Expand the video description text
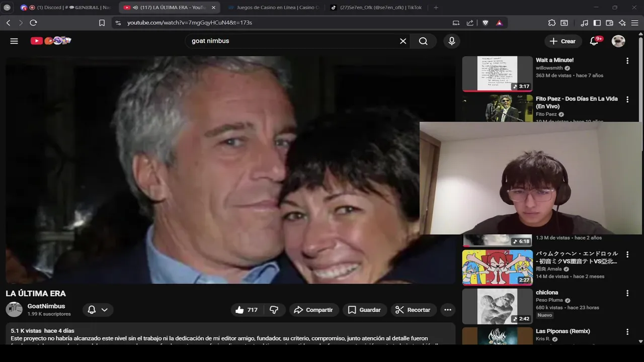644x362 pixels. coord(230,335)
